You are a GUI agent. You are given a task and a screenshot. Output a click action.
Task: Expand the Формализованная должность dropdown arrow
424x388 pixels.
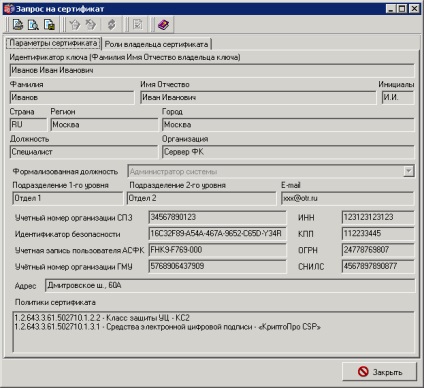[409, 171]
